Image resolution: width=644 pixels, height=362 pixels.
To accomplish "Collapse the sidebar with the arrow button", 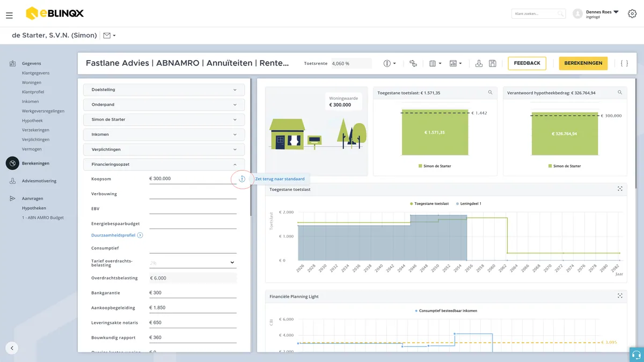I will tap(12, 348).
